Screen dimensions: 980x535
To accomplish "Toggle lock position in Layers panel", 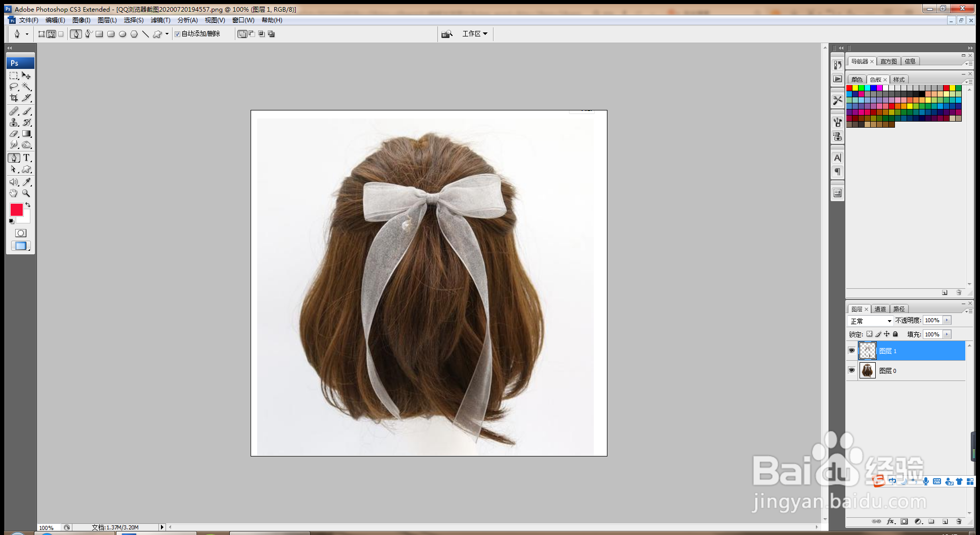I will (x=886, y=334).
